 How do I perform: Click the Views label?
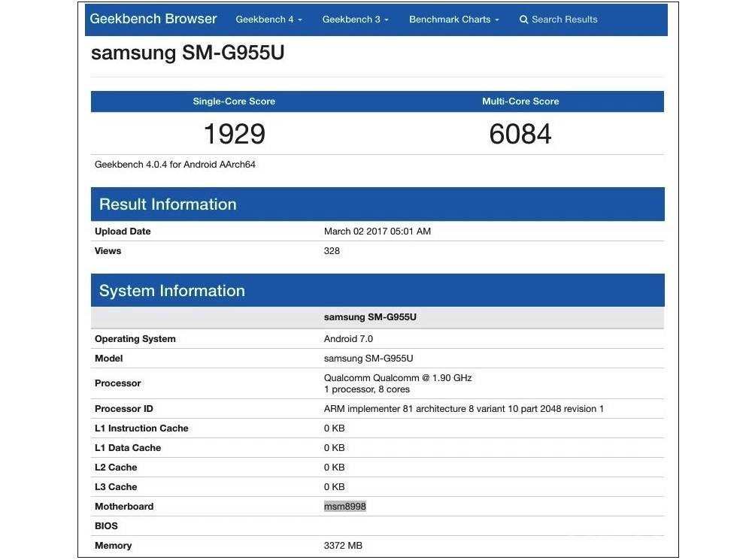coord(108,251)
